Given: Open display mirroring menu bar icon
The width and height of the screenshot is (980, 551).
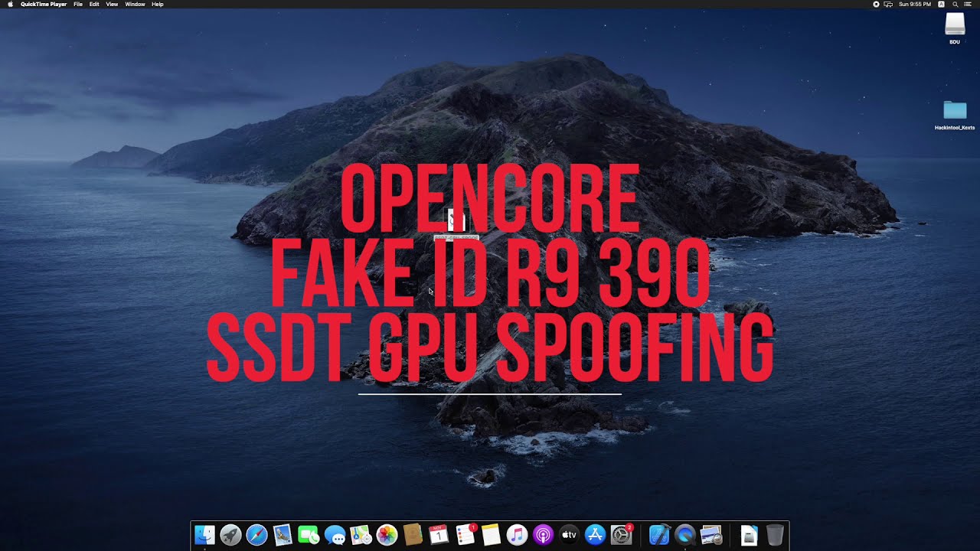Looking at the screenshot, I should coord(888,4).
